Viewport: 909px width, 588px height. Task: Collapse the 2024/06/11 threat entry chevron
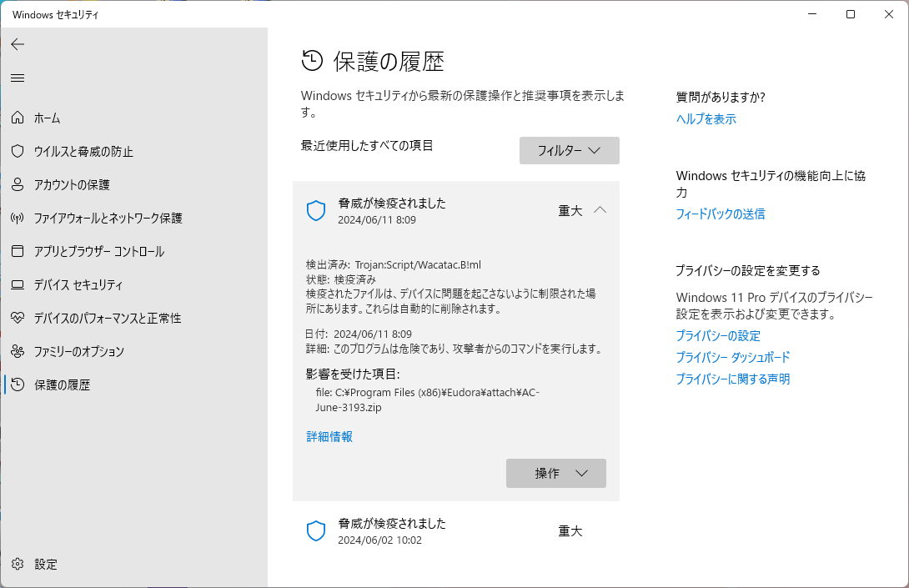coord(600,210)
